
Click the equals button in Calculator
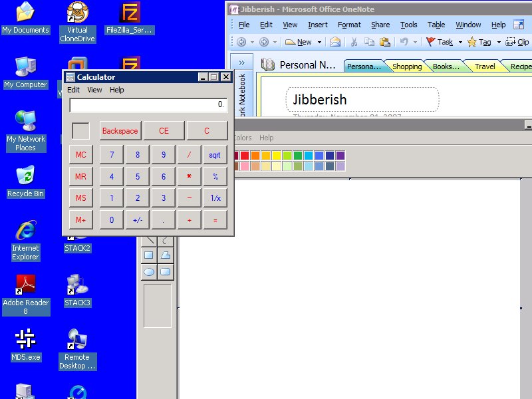(x=215, y=220)
